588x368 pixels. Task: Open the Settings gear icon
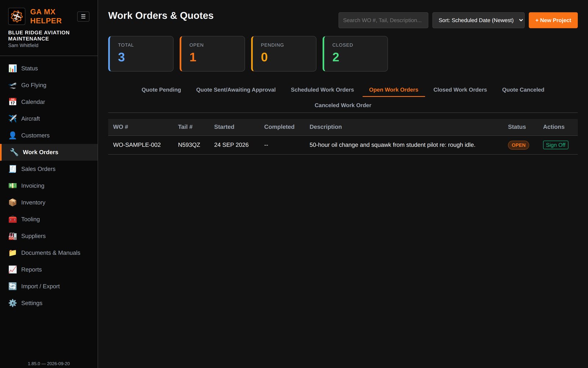point(12,303)
